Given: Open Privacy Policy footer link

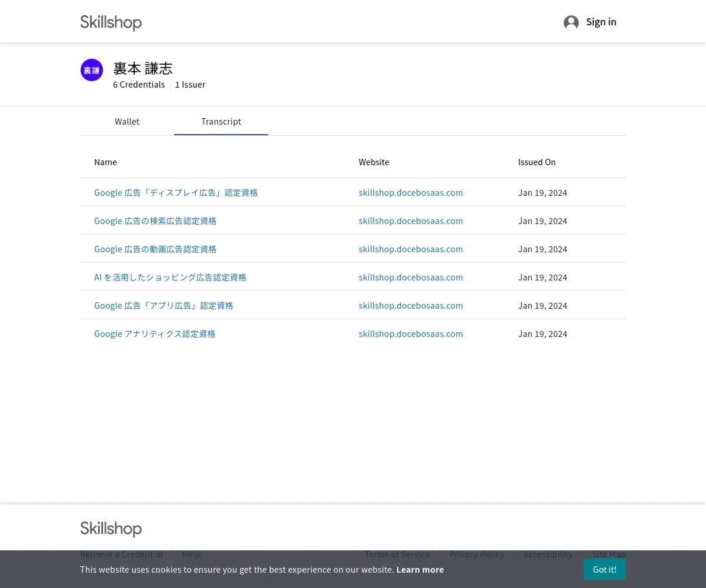Looking at the screenshot, I should coord(477,554).
